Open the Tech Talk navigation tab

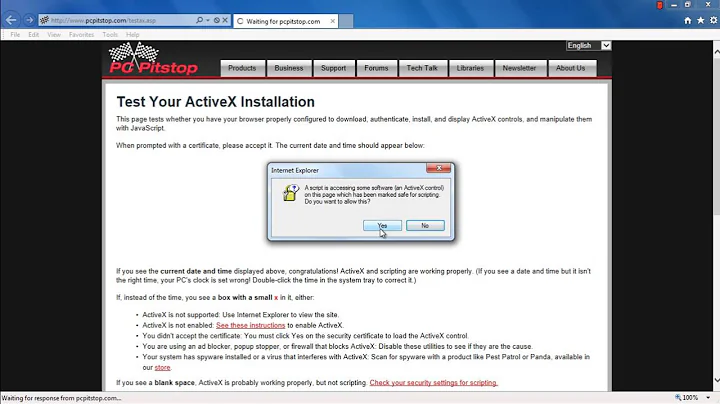422,68
